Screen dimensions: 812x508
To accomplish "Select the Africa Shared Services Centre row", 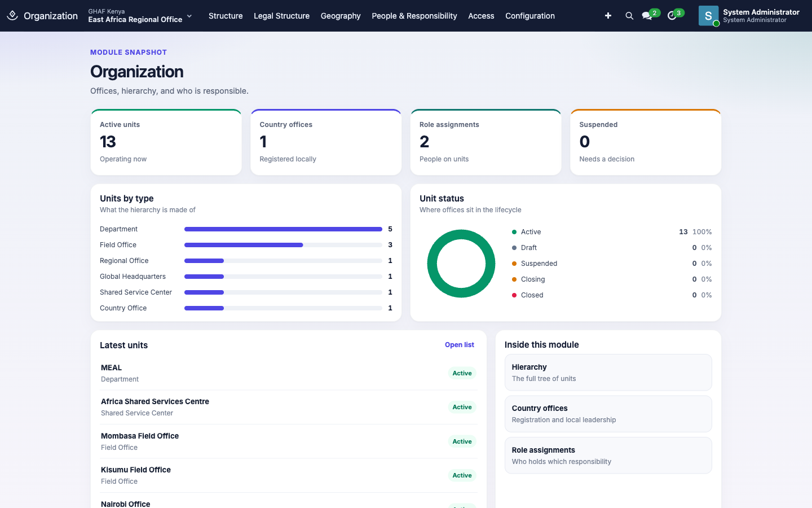I will pyautogui.click(x=288, y=407).
